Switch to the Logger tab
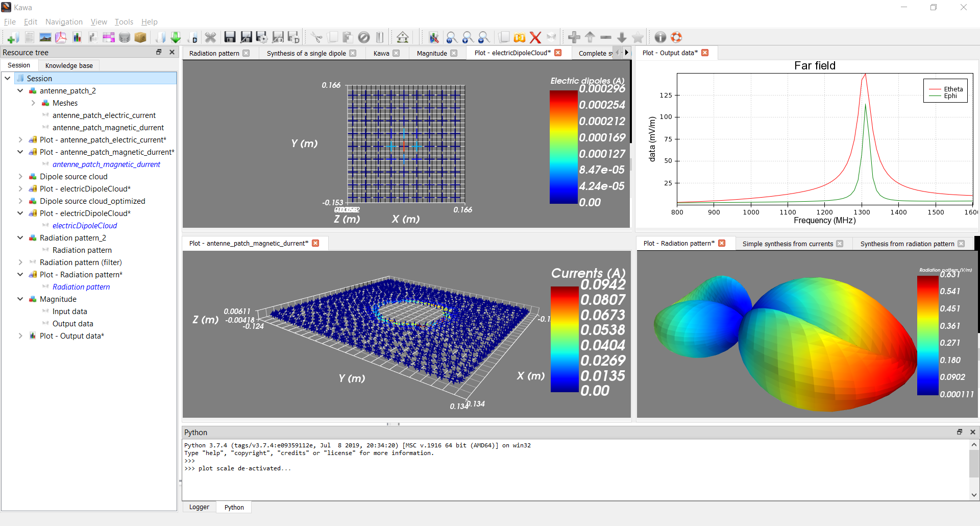Viewport: 980px width, 526px height. tap(199, 507)
